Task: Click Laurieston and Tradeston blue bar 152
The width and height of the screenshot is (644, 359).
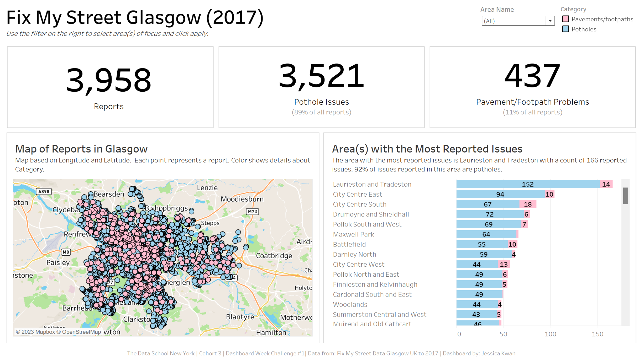Action: pos(528,184)
